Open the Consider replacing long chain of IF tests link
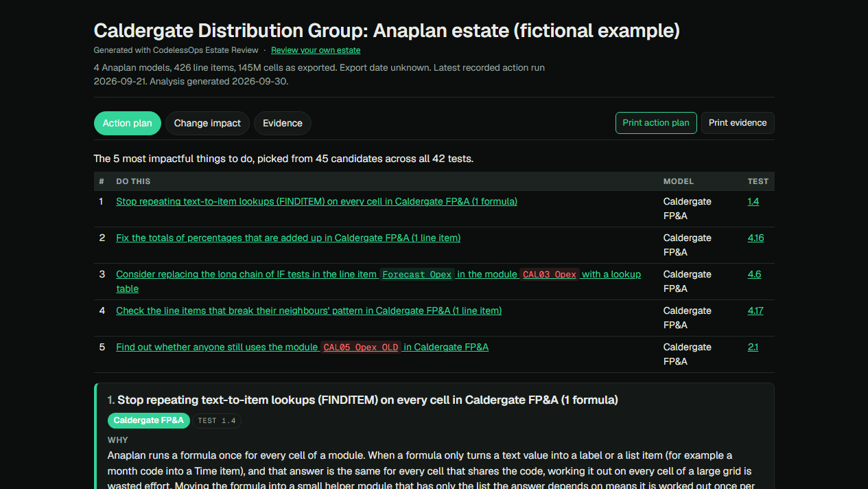The image size is (868, 489). tap(378, 282)
